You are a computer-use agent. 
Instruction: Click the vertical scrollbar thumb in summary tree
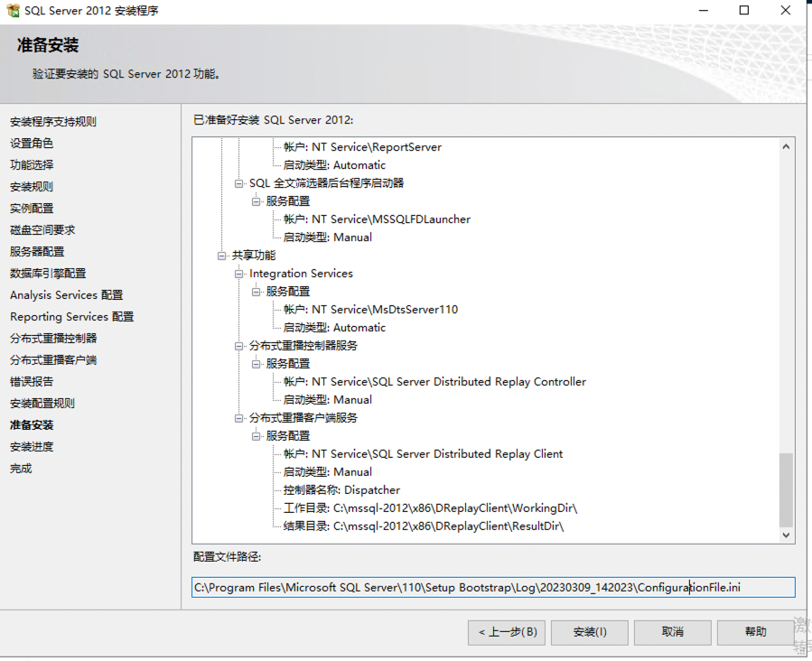(x=786, y=489)
